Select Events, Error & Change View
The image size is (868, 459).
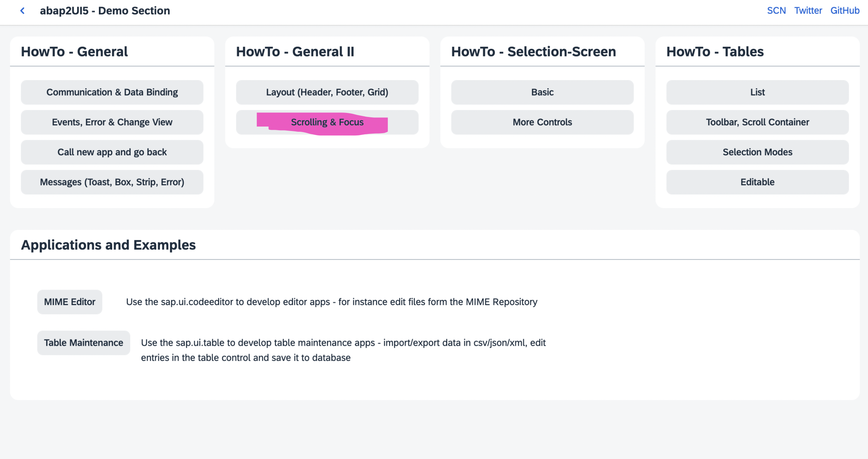112,122
